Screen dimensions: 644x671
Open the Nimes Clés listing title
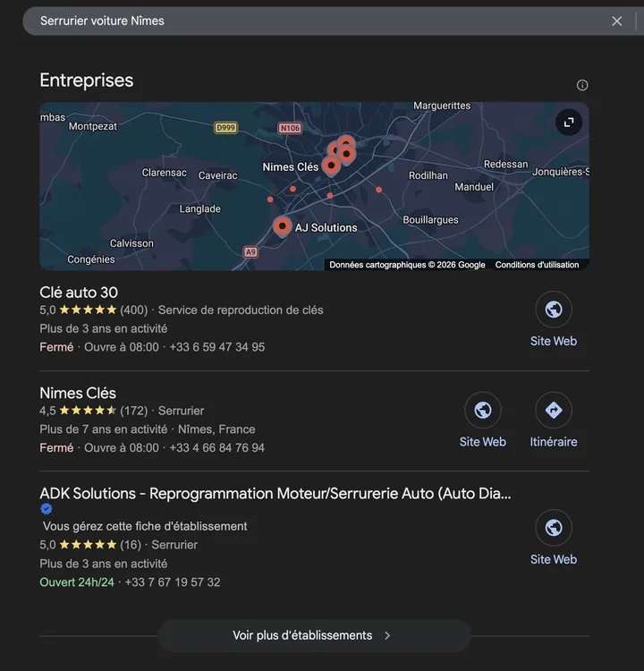(x=78, y=393)
